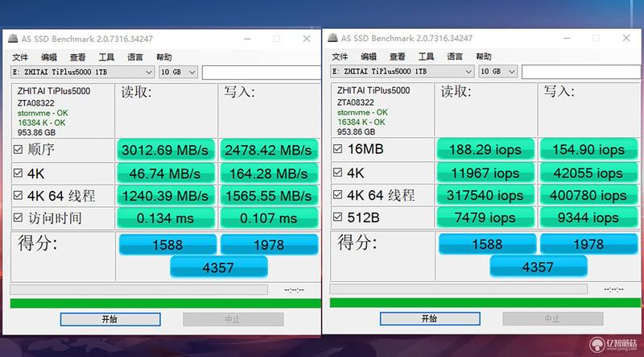Expand 10 GB size dropdown in right window
644x357 pixels.
click(x=497, y=71)
